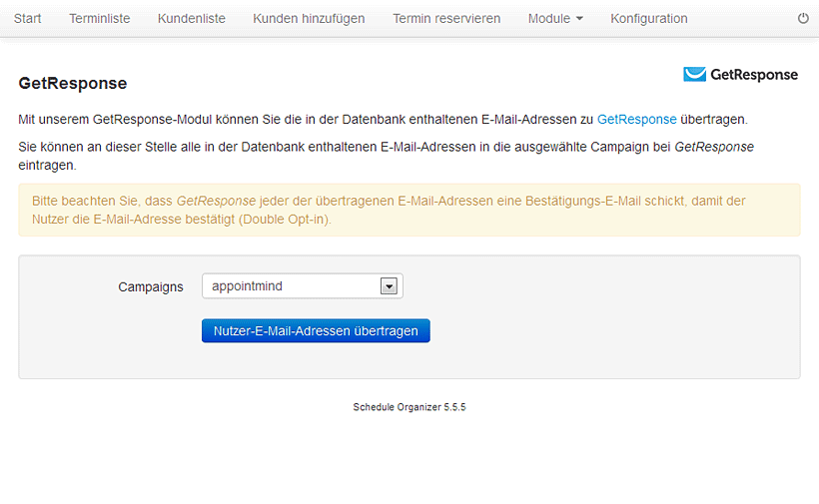
Task: Go to the Start page
Action: click(27, 19)
